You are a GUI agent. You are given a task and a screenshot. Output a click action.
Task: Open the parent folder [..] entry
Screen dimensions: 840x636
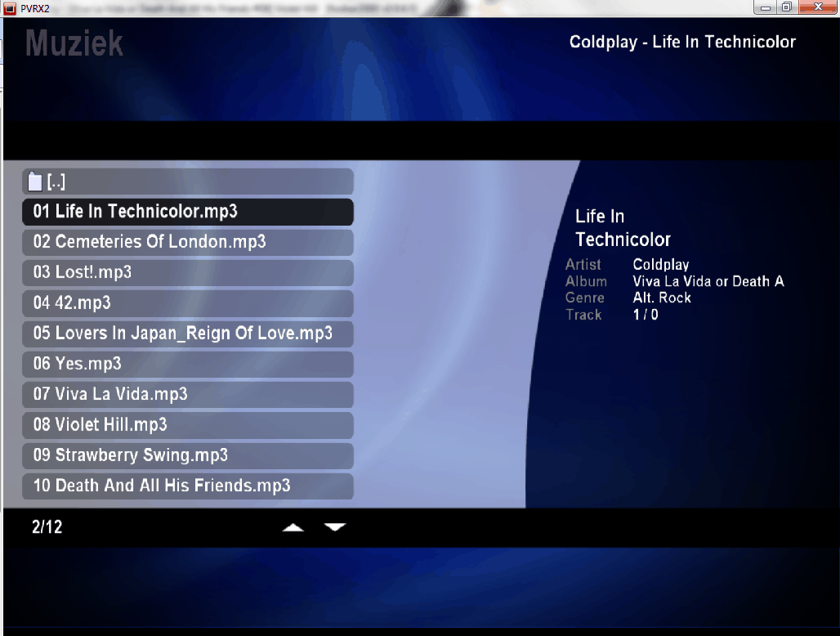tap(187, 181)
